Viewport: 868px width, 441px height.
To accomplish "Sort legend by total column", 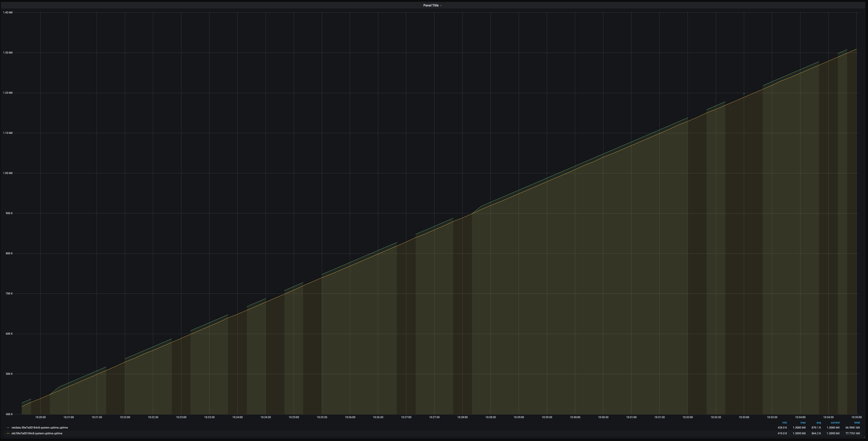I will click(x=857, y=423).
